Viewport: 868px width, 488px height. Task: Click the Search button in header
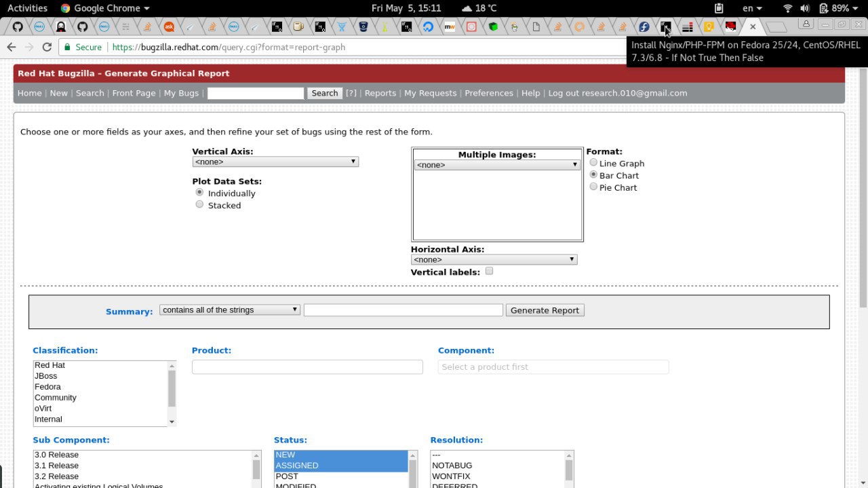(x=325, y=93)
